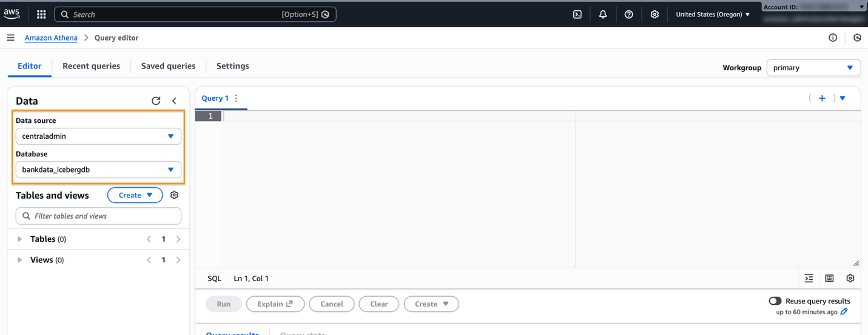Viewport: 868px width, 335px height.
Task: Open the Saved queries tab
Action: [168, 66]
